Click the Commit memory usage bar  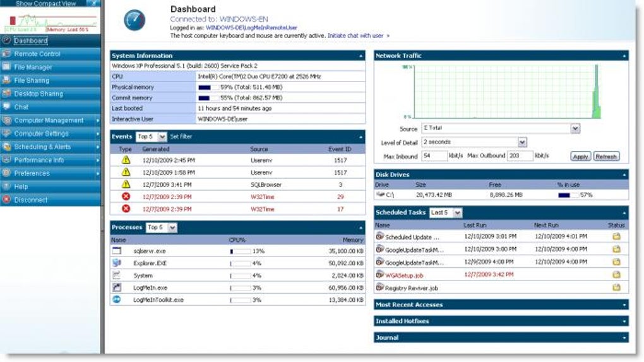point(208,98)
